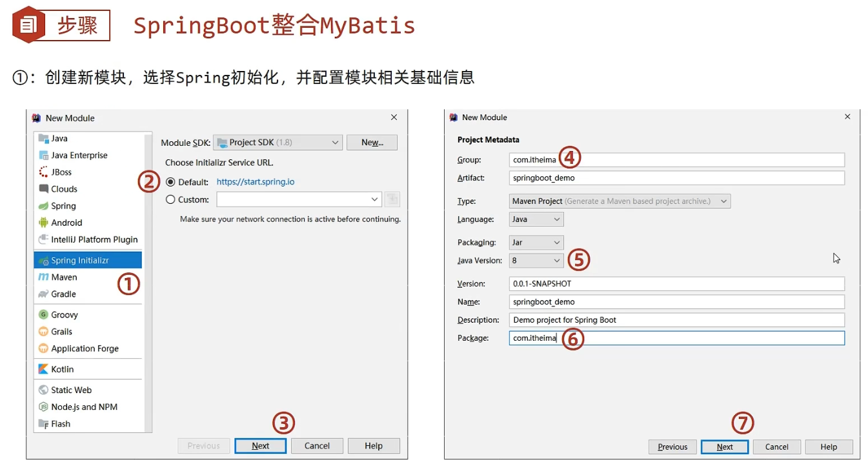Open the Type Maven Project dropdown
The width and height of the screenshot is (868, 464).
[620, 201]
